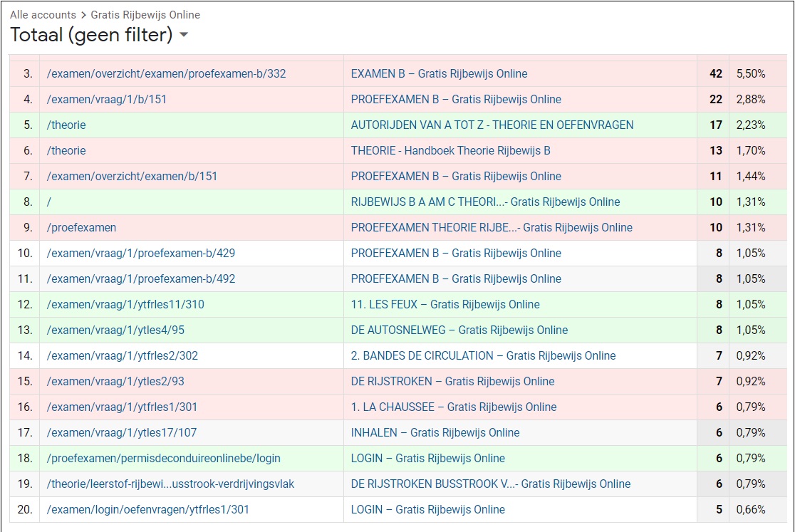Image resolution: width=795 pixels, height=532 pixels.
Task: Open the "Totaal (geen filter)" dropdown arrow
Action: tap(184, 35)
